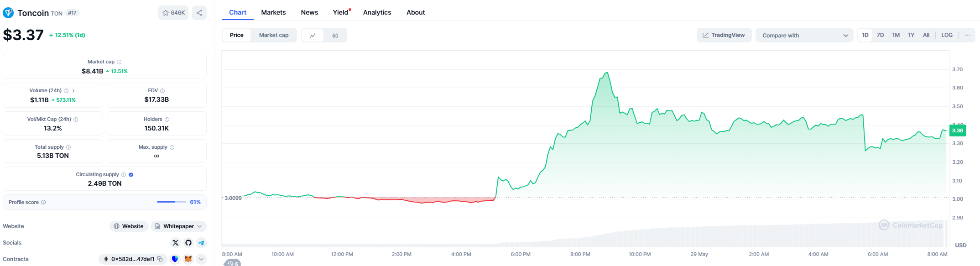Show Price data on chart

tap(237, 35)
